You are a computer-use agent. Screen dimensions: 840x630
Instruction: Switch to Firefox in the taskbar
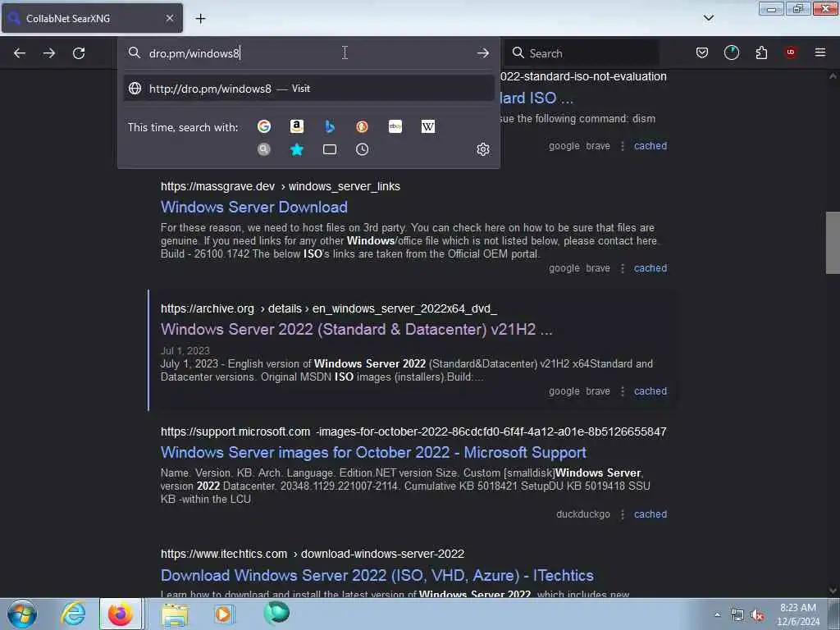pos(121,614)
